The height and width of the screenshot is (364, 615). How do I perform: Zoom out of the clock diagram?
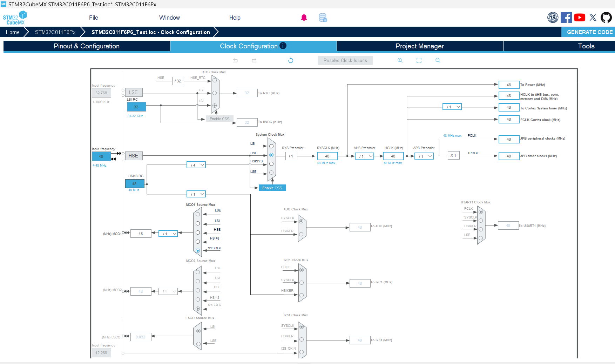438,60
